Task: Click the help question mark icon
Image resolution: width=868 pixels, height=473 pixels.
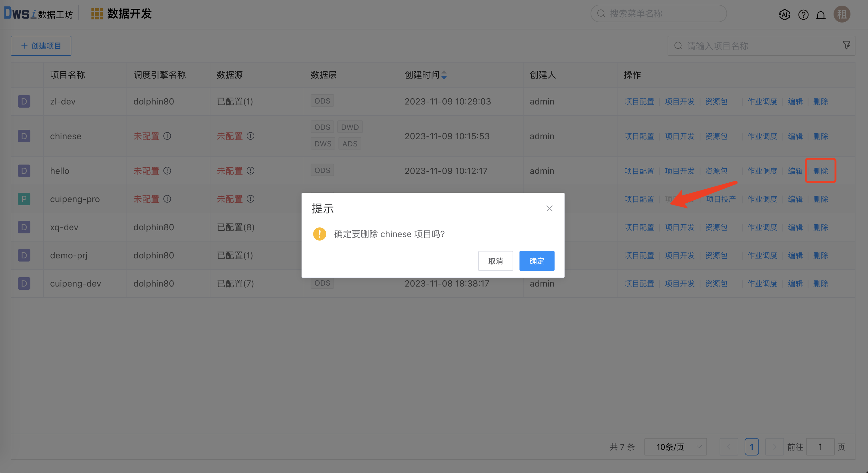Action: tap(803, 15)
